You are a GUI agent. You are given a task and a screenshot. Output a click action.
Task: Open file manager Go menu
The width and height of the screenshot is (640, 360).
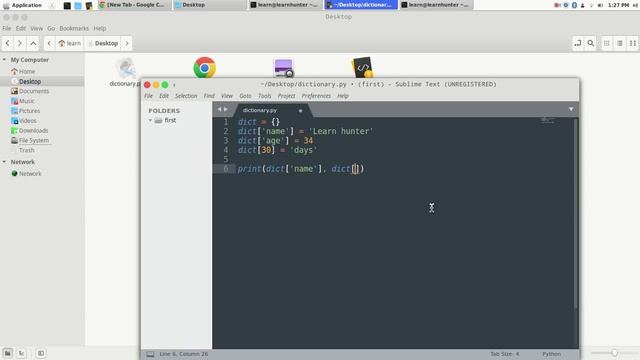[x=51, y=28]
